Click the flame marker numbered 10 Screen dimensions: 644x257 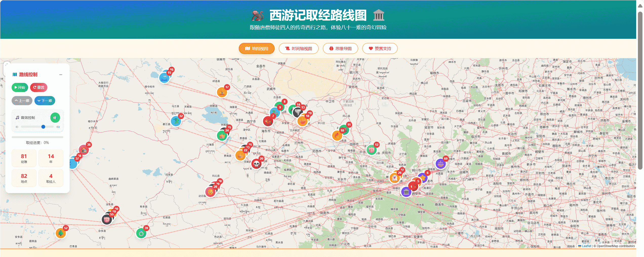pyautogui.click(x=337, y=136)
